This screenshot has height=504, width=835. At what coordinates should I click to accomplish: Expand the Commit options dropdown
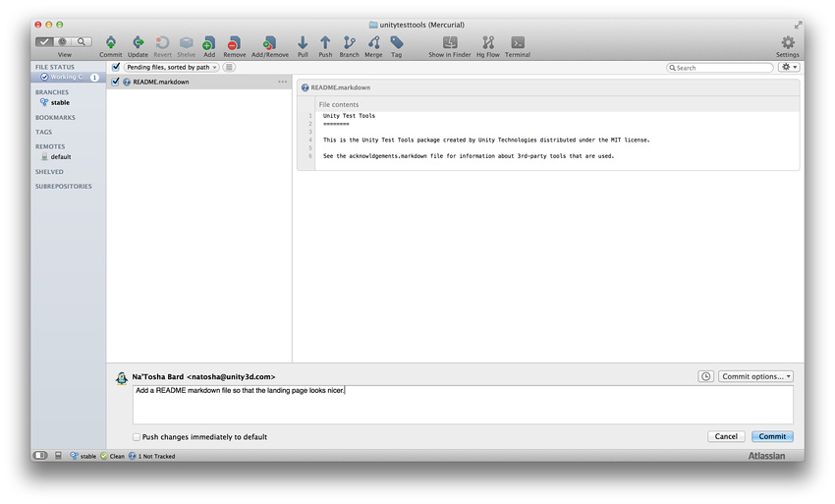click(x=755, y=376)
